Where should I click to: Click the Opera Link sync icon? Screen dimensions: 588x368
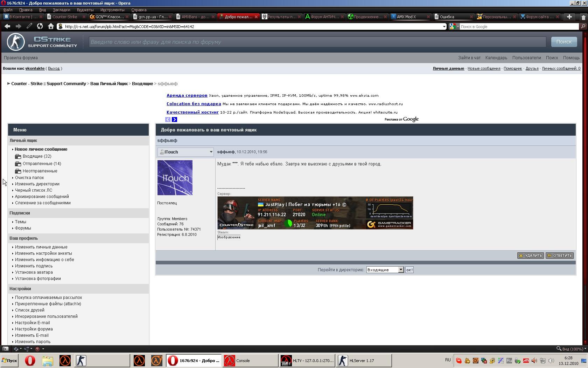[x=16, y=349]
